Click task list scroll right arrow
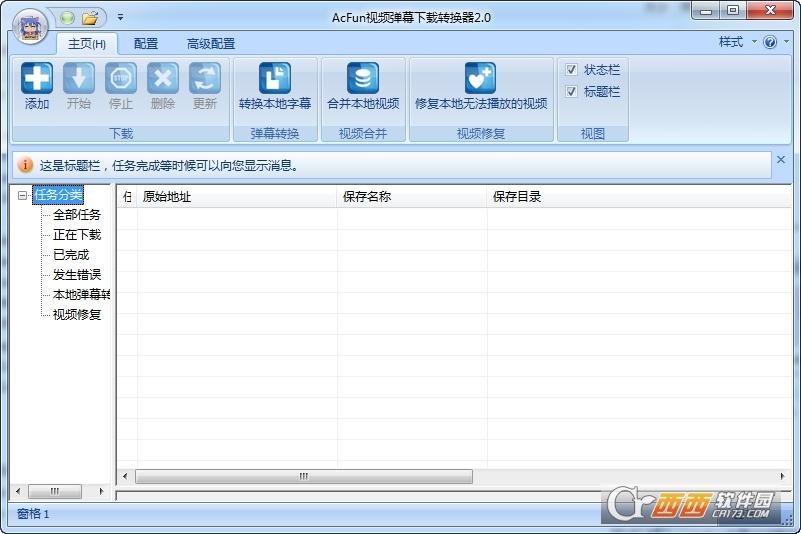Image resolution: width=801 pixels, height=534 pixels. [783, 476]
